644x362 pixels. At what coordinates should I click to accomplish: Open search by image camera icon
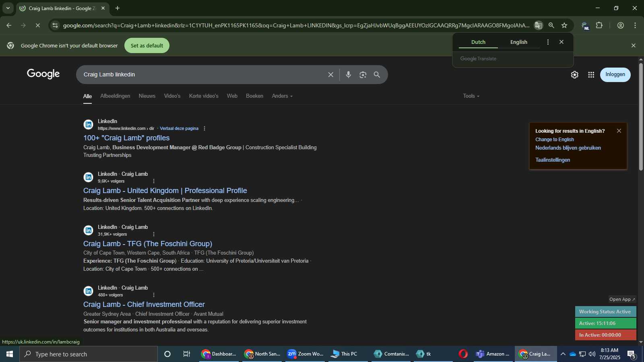tap(363, 74)
